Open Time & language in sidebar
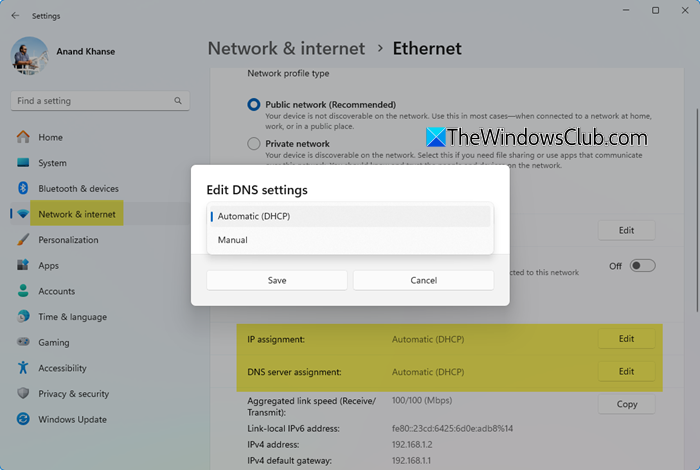The width and height of the screenshot is (700, 471). coord(72,317)
